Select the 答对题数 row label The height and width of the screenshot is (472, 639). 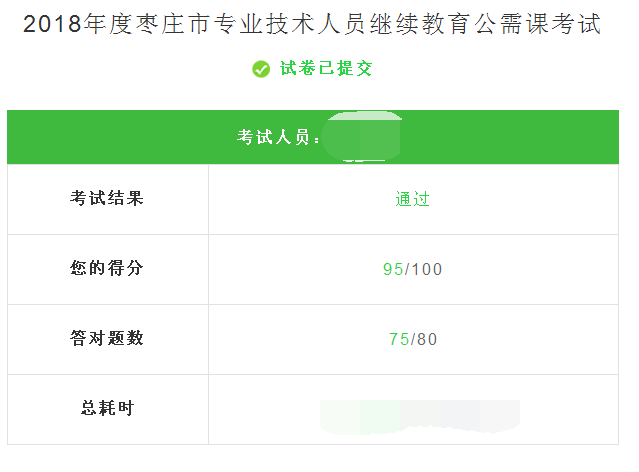pos(107,338)
